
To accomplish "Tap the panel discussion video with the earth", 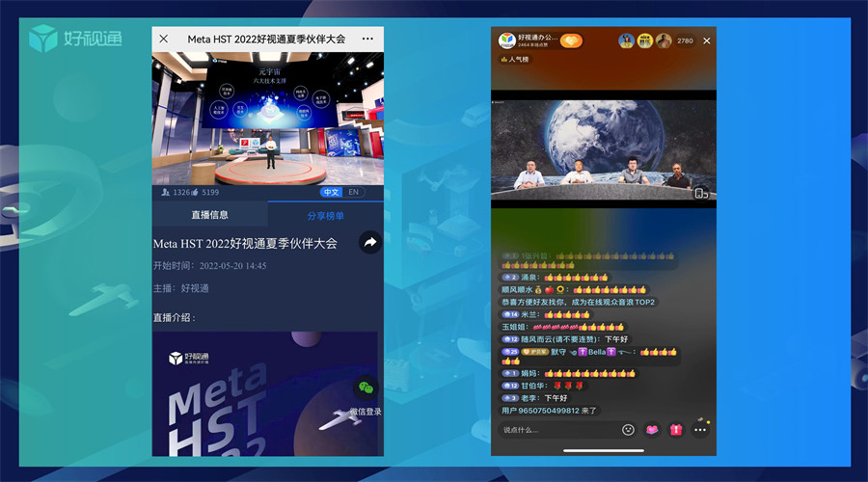I will (x=604, y=148).
